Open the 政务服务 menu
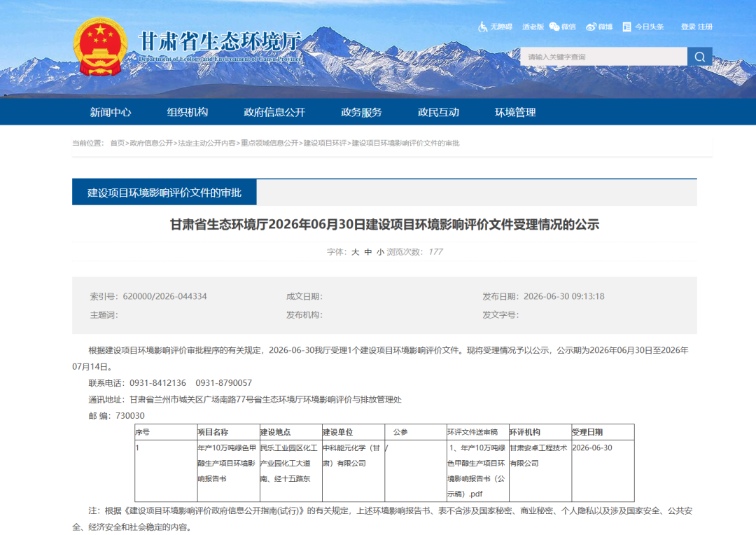756x535 pixels. coord(361,113)
